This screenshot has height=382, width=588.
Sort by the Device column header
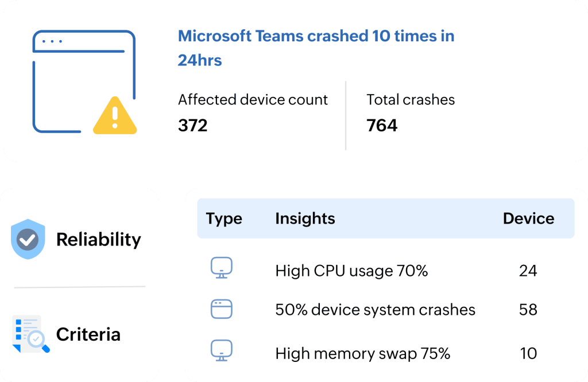pos(528,219)
